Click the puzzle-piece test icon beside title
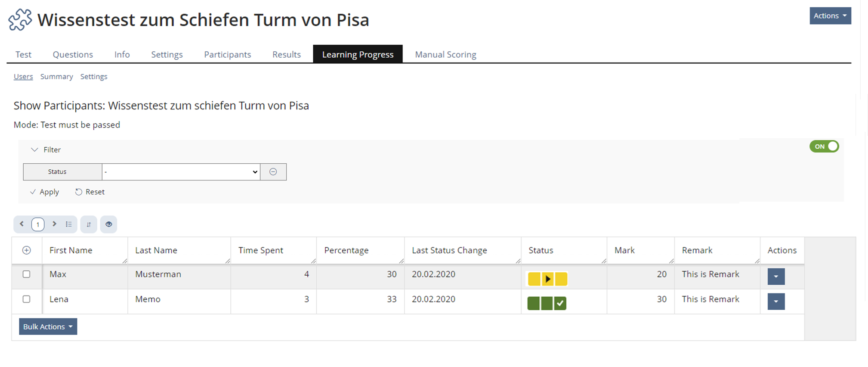Screen dimensions: 868x367 tap(20, 20)
